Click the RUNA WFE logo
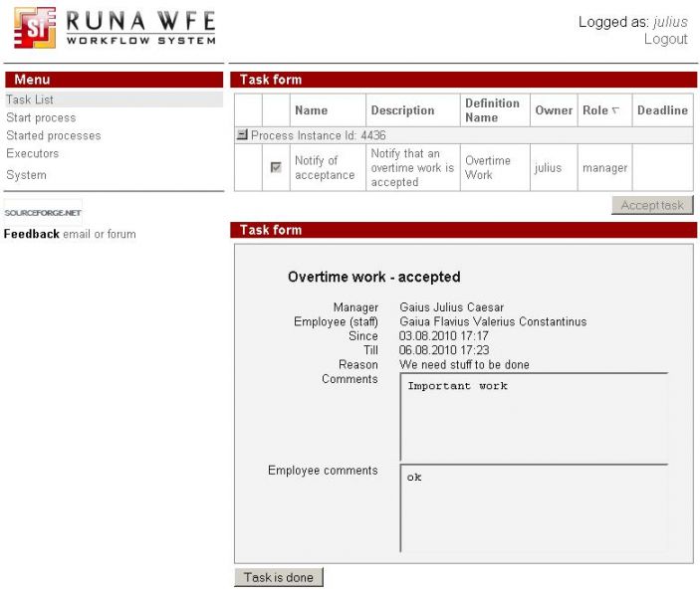Viewport: 700px width, 596px height. click(114, 28)
